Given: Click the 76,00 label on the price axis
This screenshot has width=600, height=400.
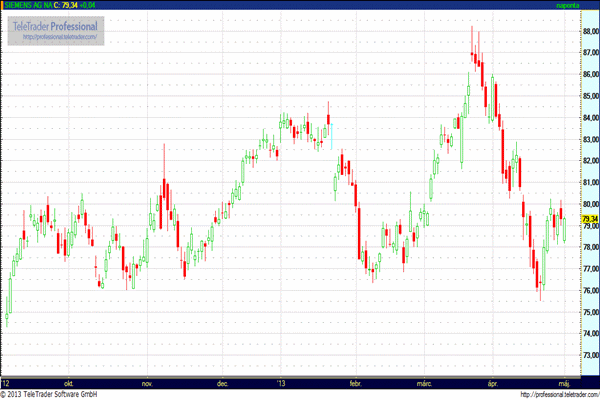Looking at the screenshot, I should (589, 291).
